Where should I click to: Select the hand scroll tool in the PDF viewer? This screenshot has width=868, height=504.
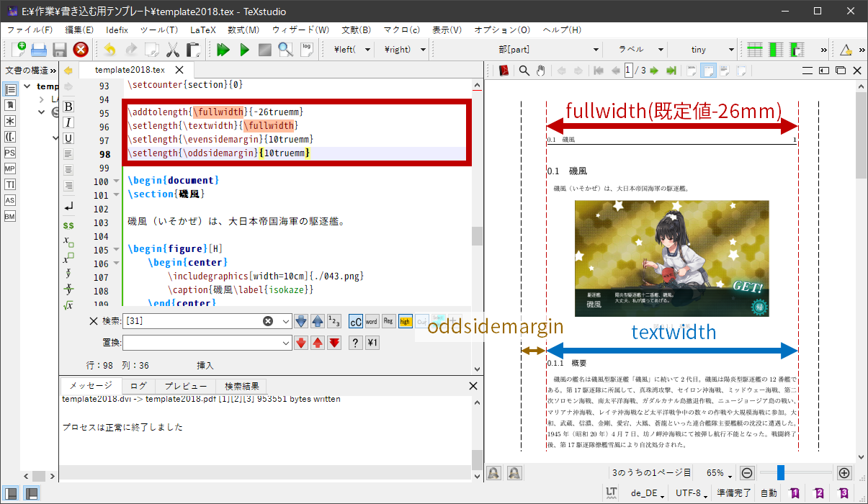[x=540, y=71]
